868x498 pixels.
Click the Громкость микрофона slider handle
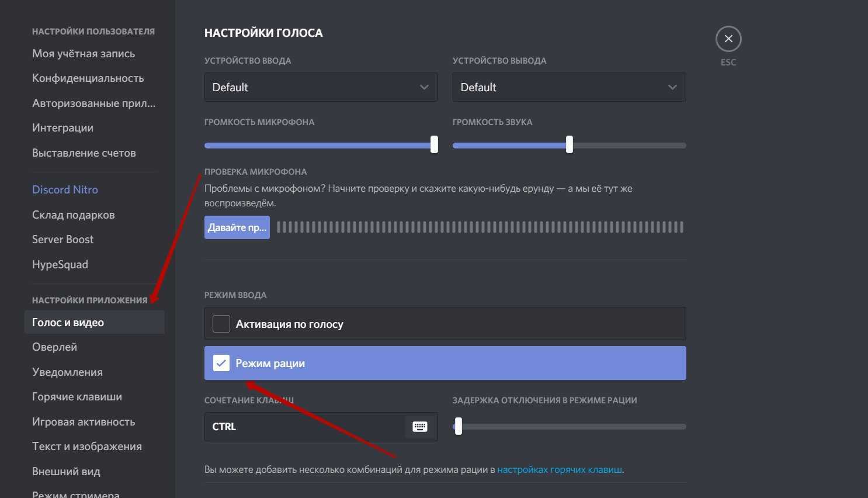[434, 144]
